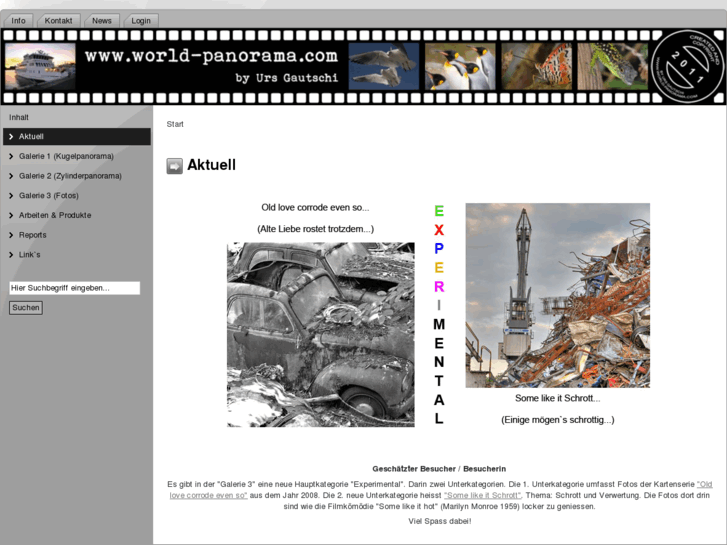
Task: Click the Start breadcrumb
Action: point(175,124)
